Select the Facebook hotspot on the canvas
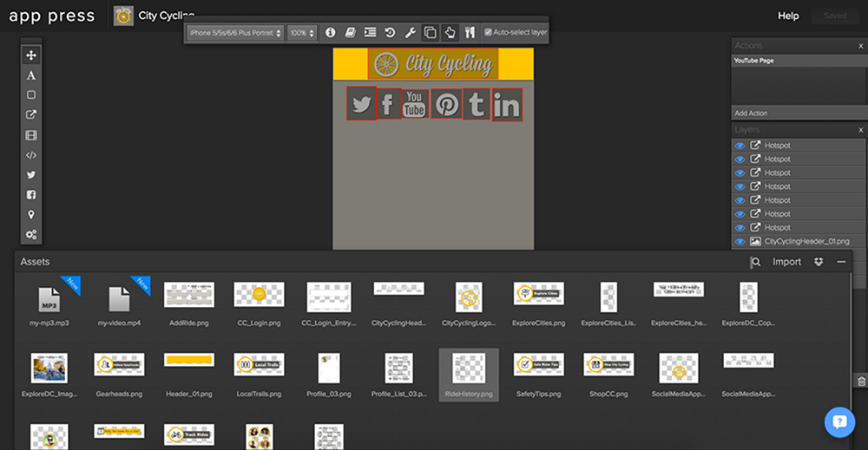 tap(389, 103)
